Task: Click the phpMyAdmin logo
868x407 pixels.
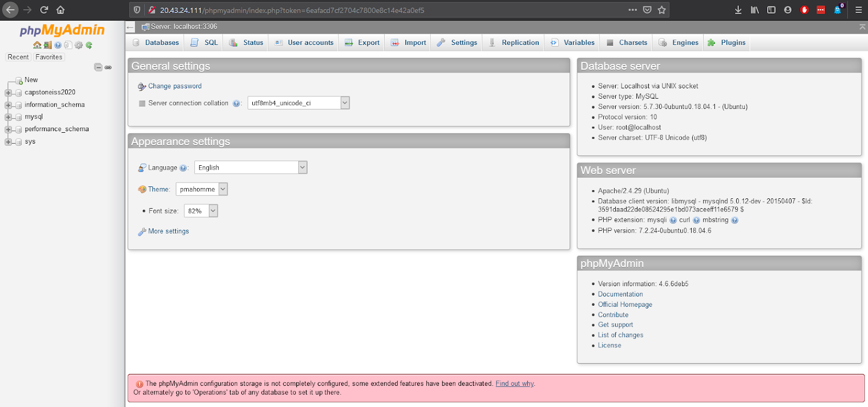Action: pyautogui.click(x=62, y=30)
